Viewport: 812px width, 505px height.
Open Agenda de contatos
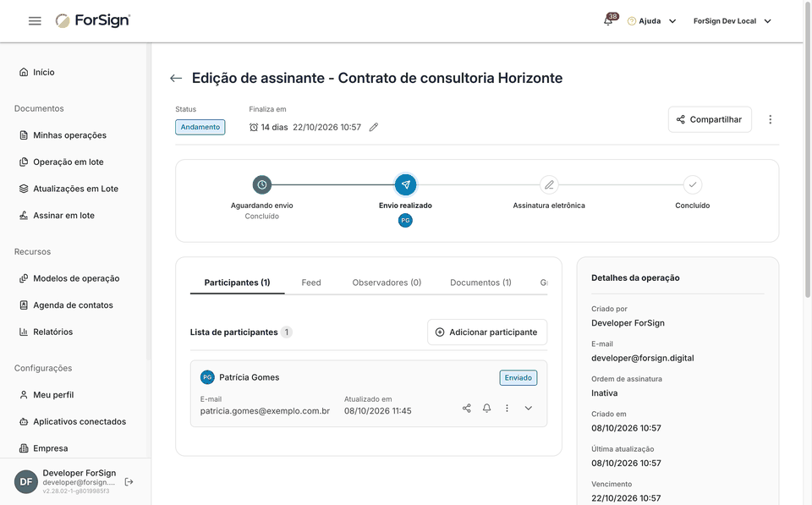[x=66, y=305]
